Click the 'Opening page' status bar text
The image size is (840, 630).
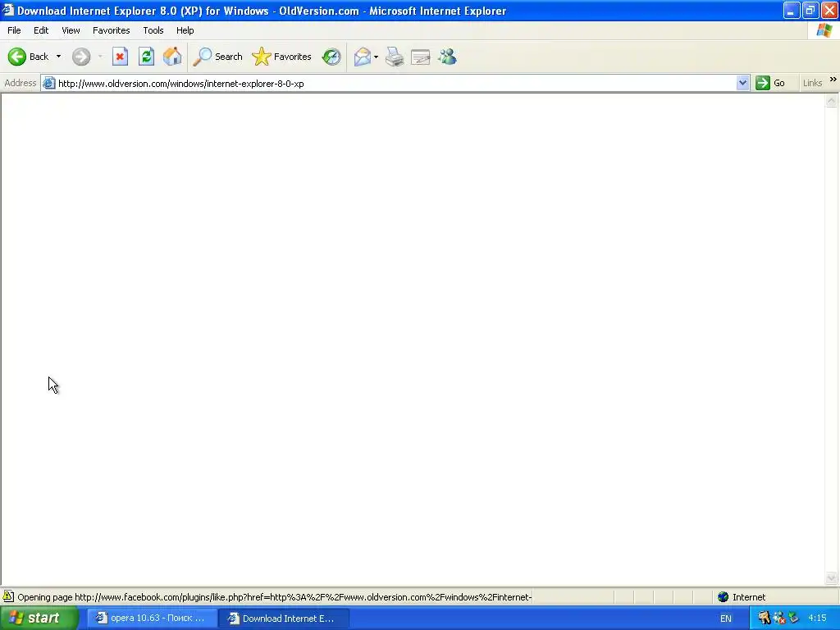[x=274, y=597]
